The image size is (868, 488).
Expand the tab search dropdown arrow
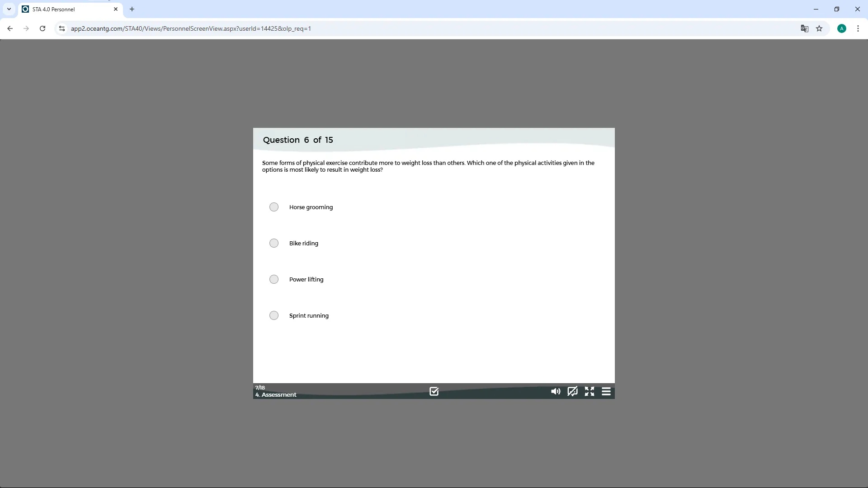click(9, 9)
